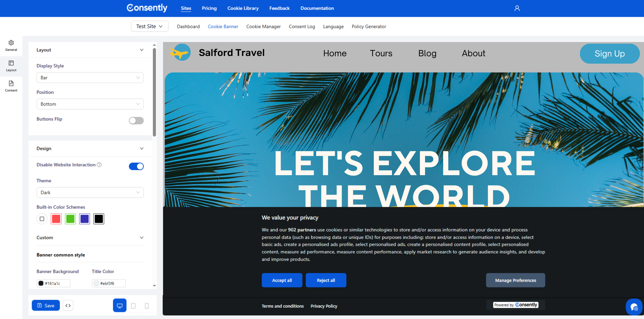
Task: Open the chat support bubble icon
Action: click(x=634, y=307)
